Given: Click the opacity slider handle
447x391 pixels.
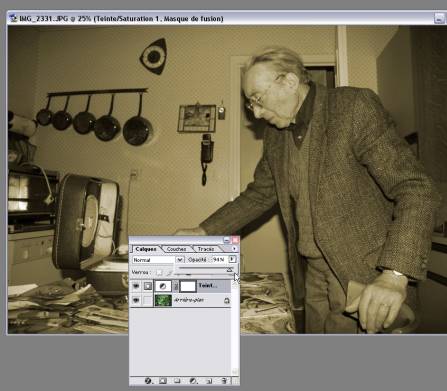Looking at the screenshot, I should tap(229, 270).
